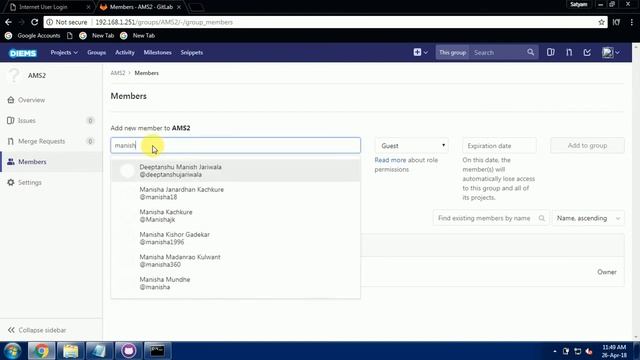640x360 pixels.
Task: Open Activity in the top menu
Action: (124, 52)
